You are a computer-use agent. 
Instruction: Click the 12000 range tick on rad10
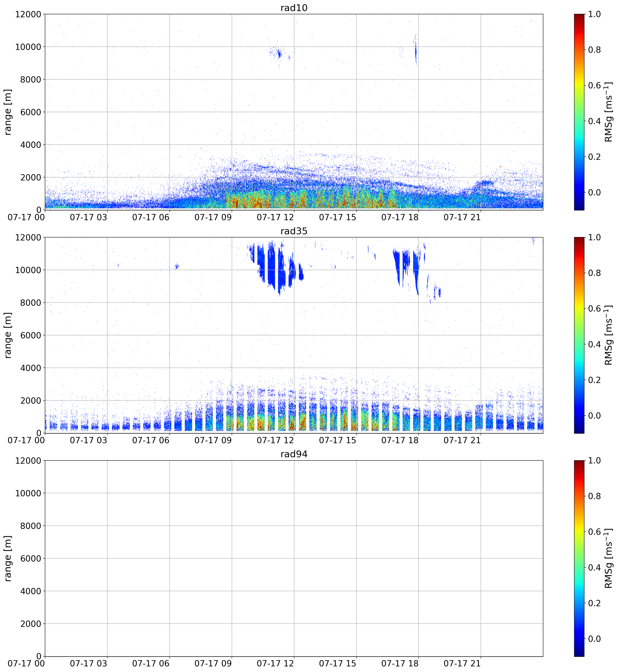[x=28, y=14]
